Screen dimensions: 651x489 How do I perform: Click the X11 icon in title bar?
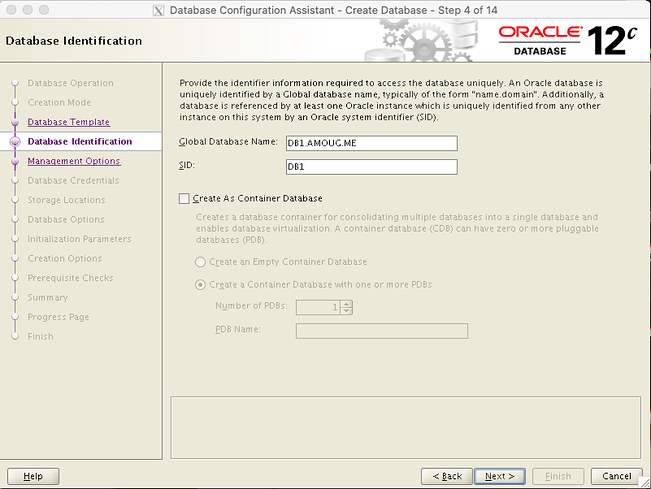[x=158, y=10]
